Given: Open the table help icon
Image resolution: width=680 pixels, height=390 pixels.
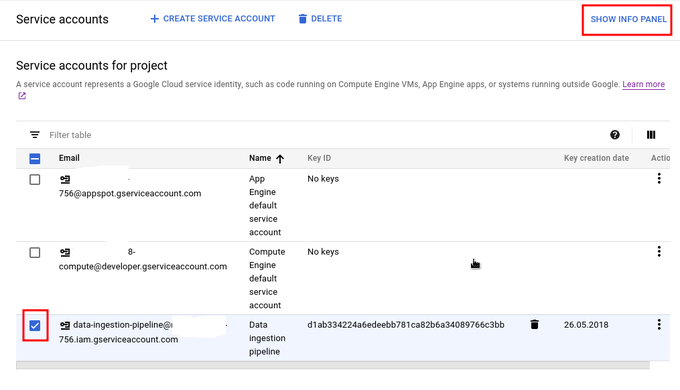Looking at the screenshot, I should [x=615, y=135].
